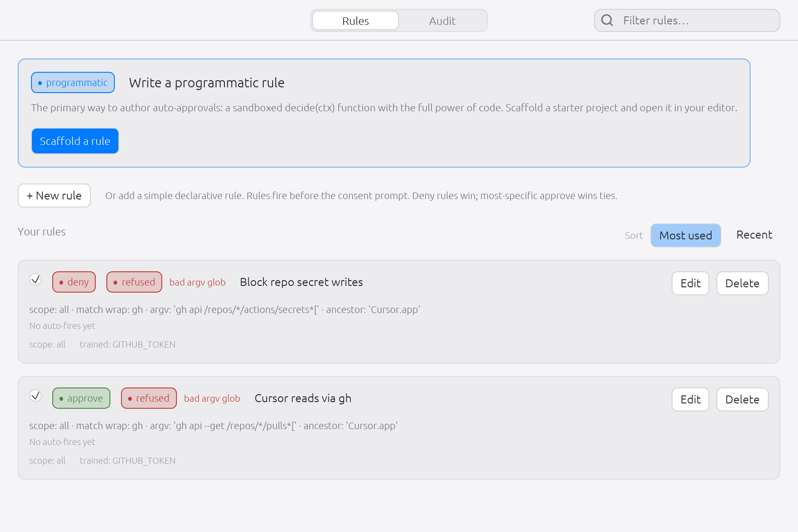Edit the Cursor reads via gh rule
Viewport: 798px width, 532px height.
[690, 399]
